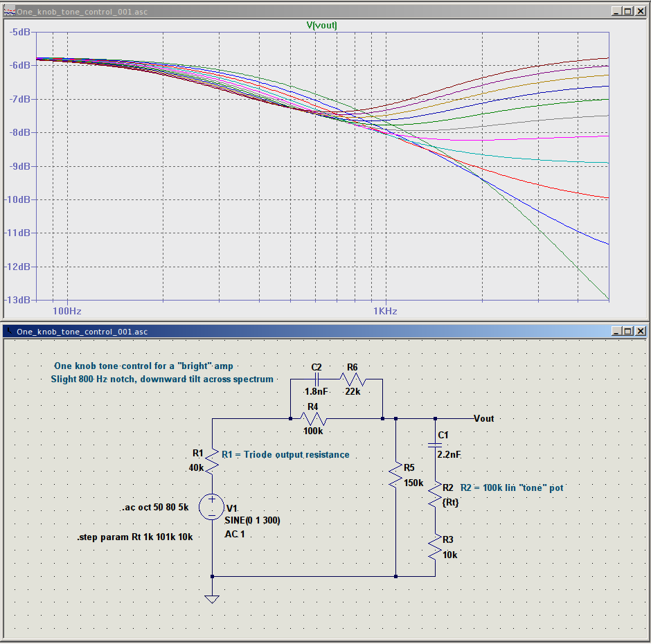Click the -10dB axis label

pos(17,199)
